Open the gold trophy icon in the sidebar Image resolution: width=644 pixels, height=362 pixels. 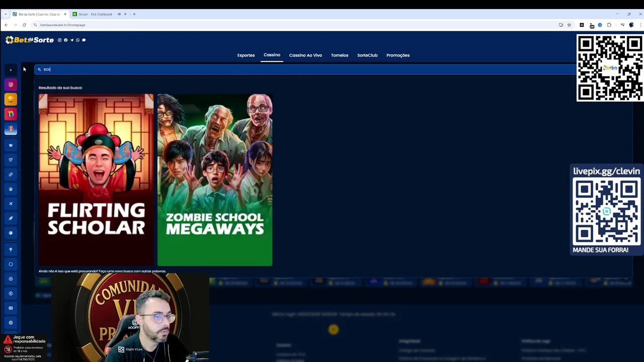(x=11, y=100)
